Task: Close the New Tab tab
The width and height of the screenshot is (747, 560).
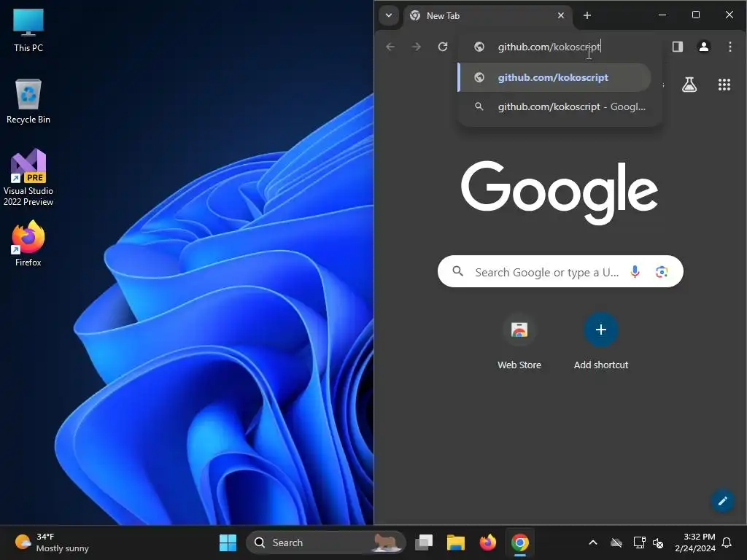Action: pos(561,16)
